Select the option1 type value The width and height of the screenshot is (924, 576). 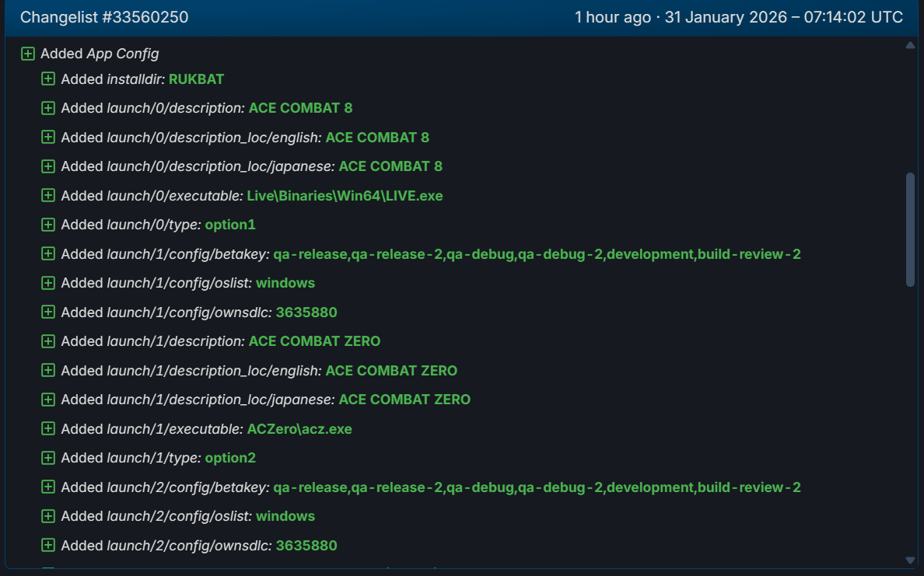(229, 225)
